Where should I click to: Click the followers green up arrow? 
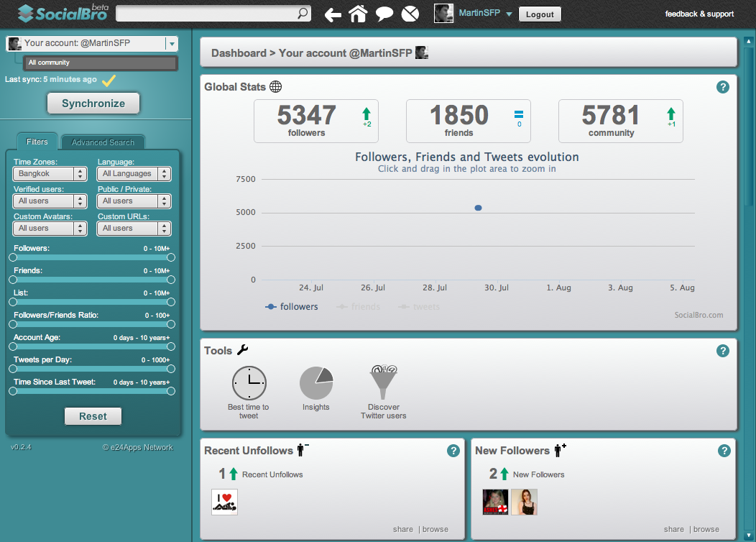[x=367, y=114]
